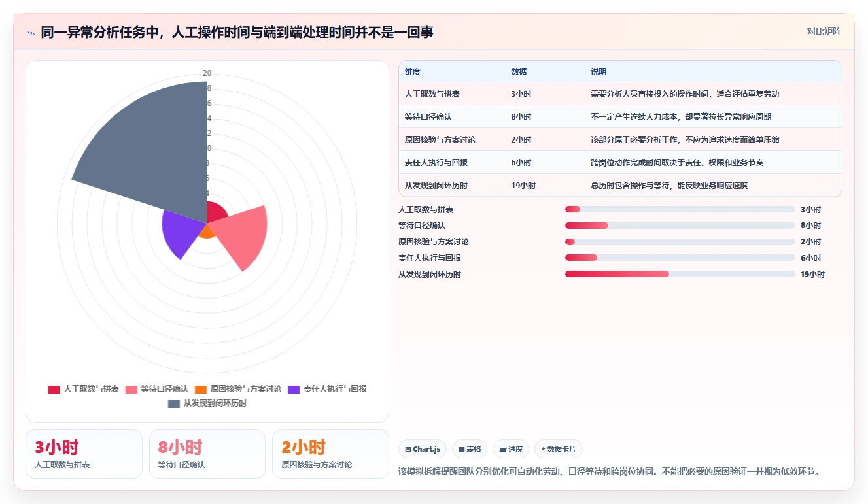Click the 人工取数与拼表 progress bar
The width and height of the screenshot is (868, 504).
coord(680,209)
